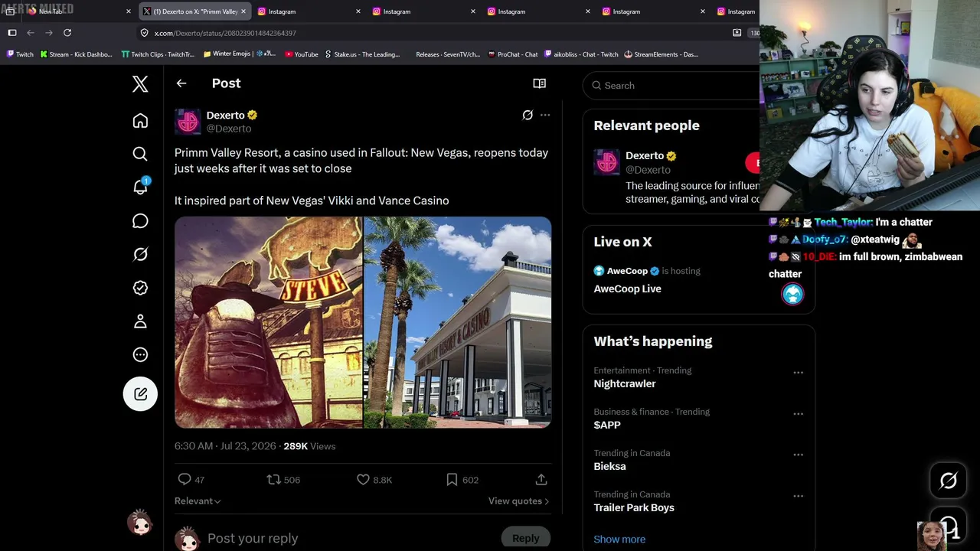Open Dexerto's profile under Relevant people

pyautogui.click(x=645, y=155)
